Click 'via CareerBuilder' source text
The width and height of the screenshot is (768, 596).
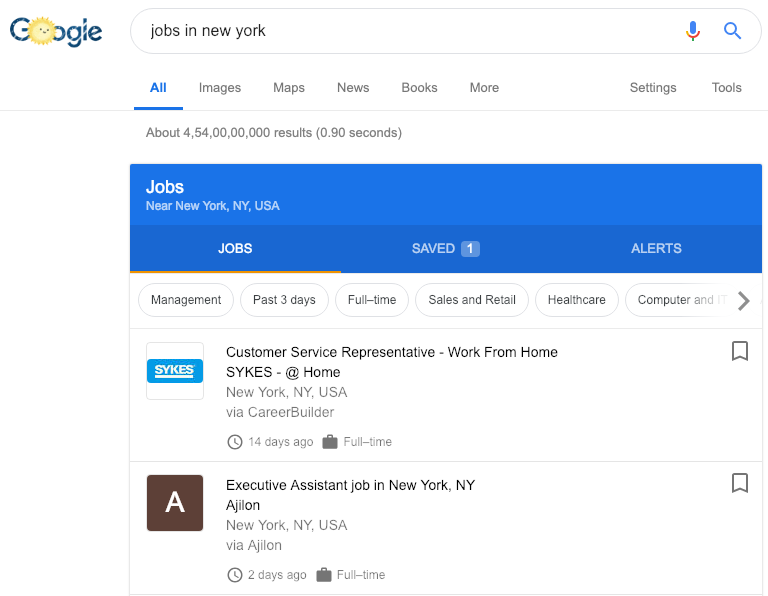pyautogui.click(x=280, y=412)
